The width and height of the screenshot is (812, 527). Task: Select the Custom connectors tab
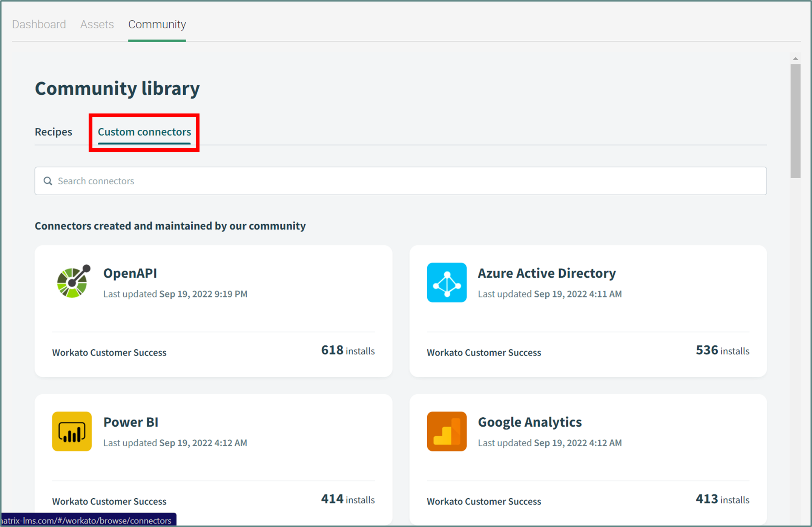click(144, 132)
